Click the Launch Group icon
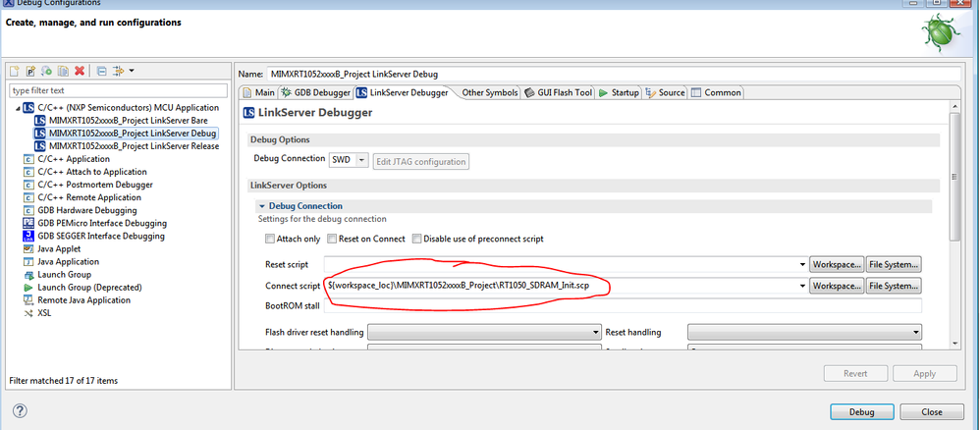 pos(28,274)
